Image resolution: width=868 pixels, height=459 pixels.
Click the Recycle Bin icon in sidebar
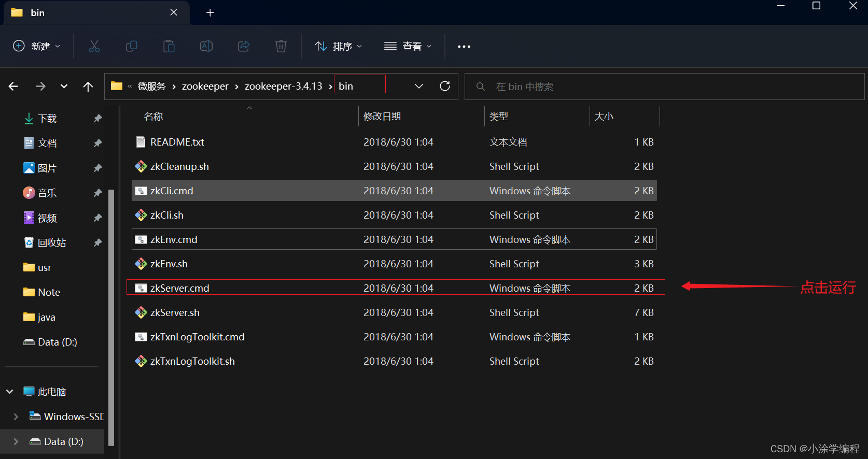29,242
